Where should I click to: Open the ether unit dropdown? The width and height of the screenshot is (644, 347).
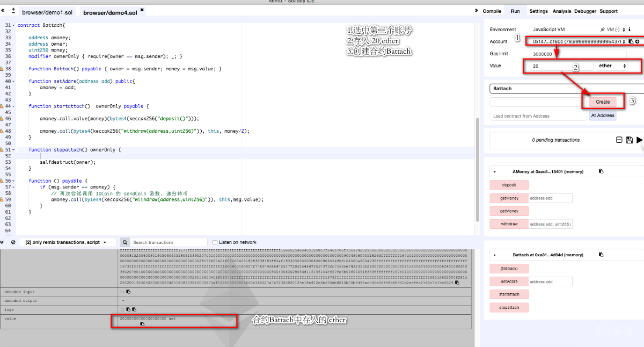(x=612, y=66)
